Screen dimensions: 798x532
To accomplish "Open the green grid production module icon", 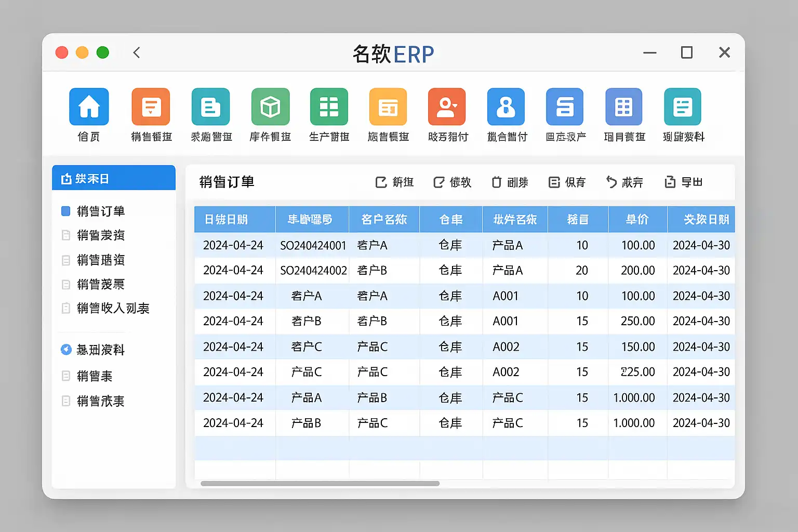I will point(329,107).
